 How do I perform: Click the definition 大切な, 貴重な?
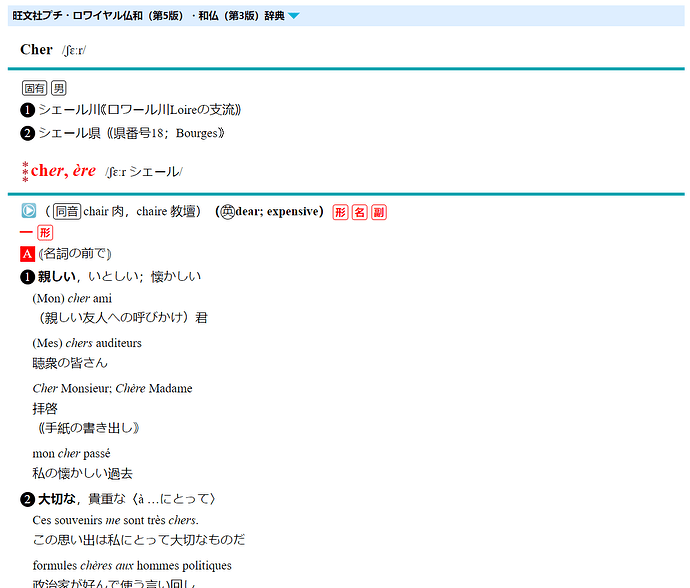(x=82, y=499)
